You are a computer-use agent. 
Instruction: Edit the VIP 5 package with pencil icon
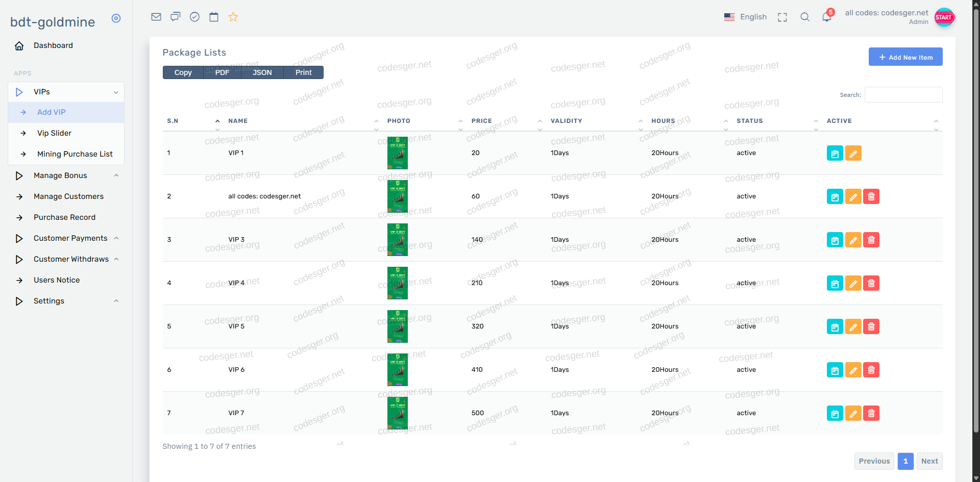click(853, 326)
